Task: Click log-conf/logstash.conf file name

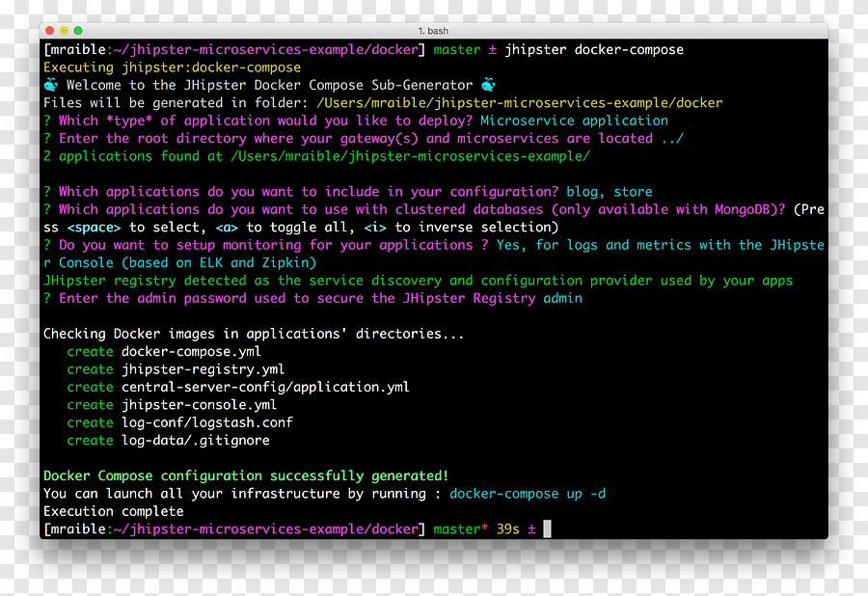Action: (207, 422)
